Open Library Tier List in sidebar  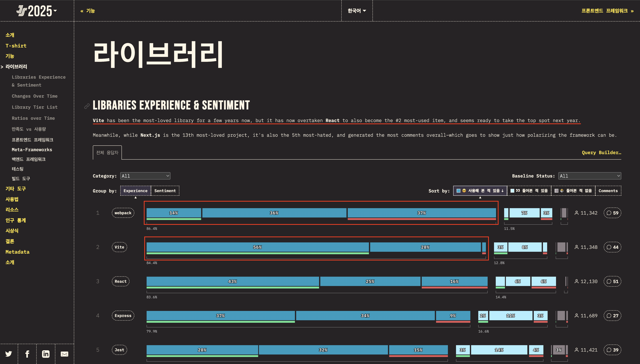point(35,107)
